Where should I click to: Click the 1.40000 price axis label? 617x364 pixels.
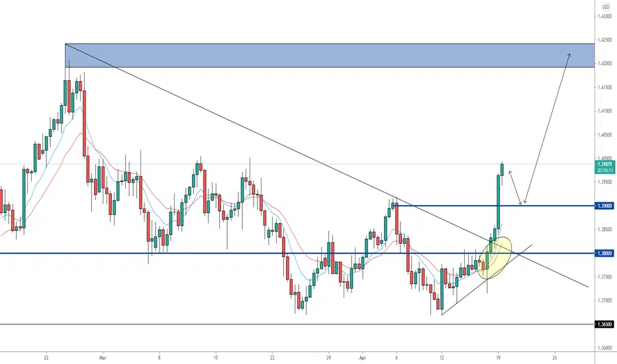pyautogui.click(x=605, y=158)
